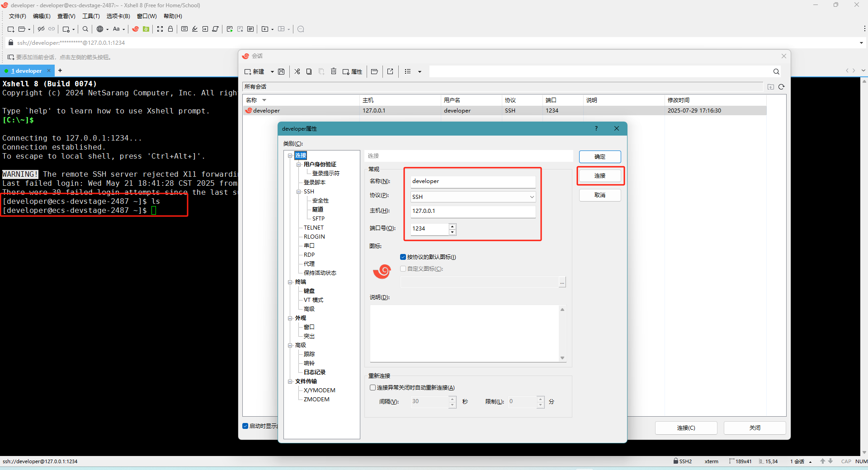The image size is (868, 470).
Task: Toggle full screen icon in main toolbar
Action: tap(160, 29)
